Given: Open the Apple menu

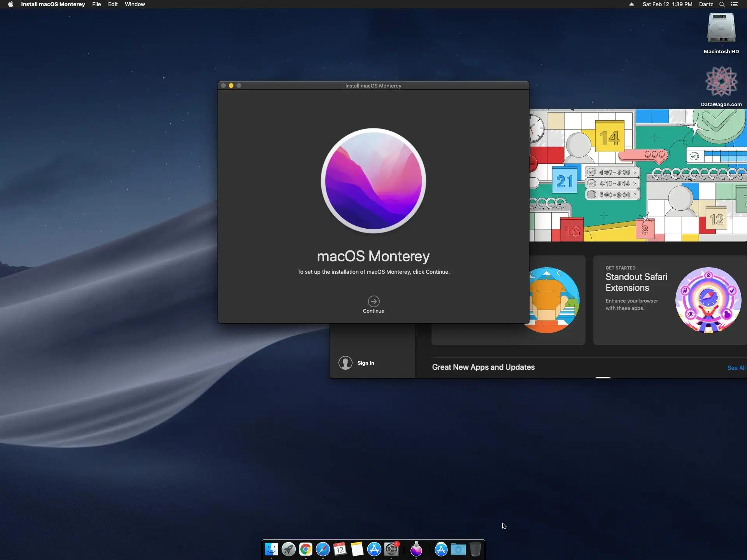Looking at the screenshot, I should pos(11,4).
